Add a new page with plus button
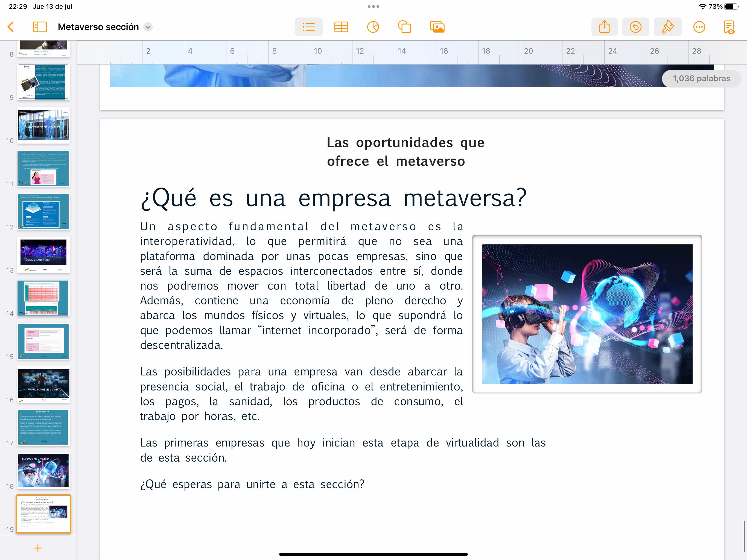 (38, 548)
